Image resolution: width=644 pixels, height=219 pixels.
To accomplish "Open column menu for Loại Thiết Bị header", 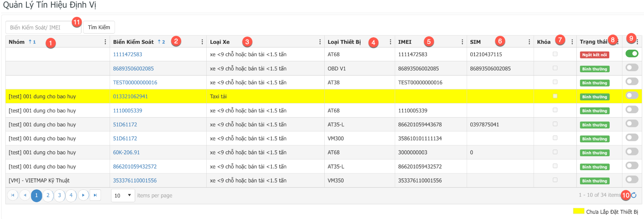I will (x=390, y=42).
